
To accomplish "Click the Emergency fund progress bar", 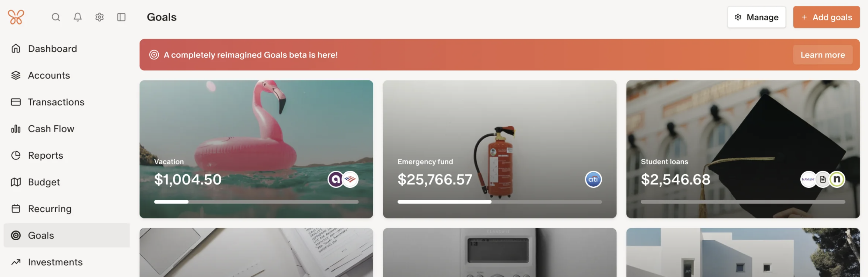I will [499, 202].
